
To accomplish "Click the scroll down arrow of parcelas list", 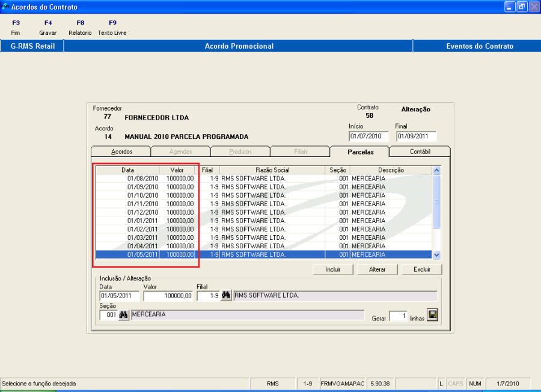I will point(436,255).
